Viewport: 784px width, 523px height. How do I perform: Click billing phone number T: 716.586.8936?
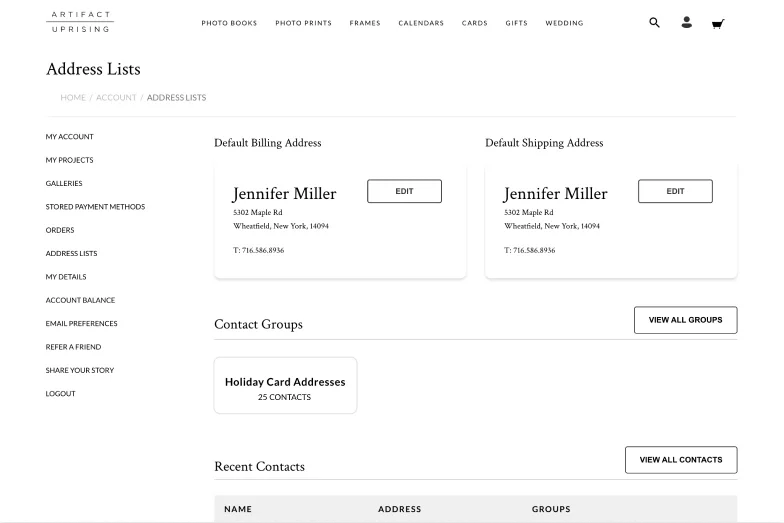pos(258,250)
